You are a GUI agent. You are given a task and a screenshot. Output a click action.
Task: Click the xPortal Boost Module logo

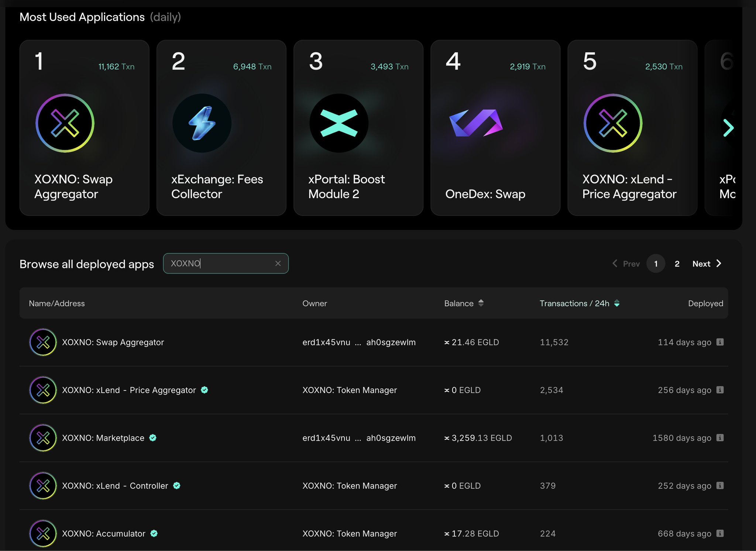[x=339, y=123]
